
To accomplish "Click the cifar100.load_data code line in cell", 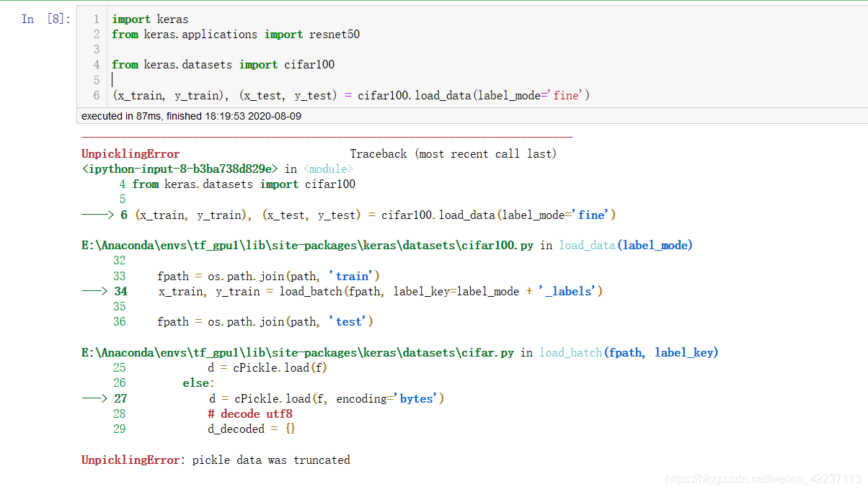I will click(x=350, y=95).
